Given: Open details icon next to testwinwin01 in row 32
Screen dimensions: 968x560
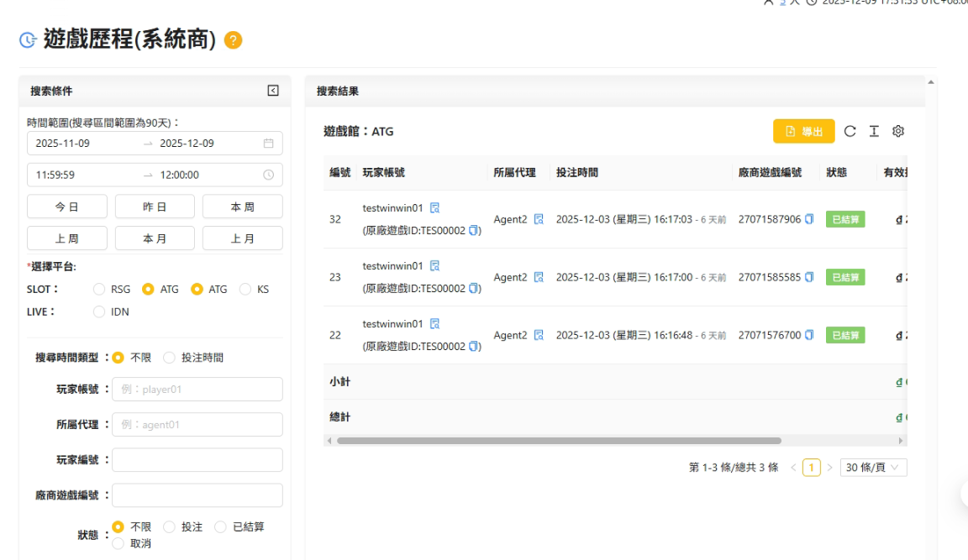Looking at the screenshot, I should pyautogui.click(x=434, y=208).
